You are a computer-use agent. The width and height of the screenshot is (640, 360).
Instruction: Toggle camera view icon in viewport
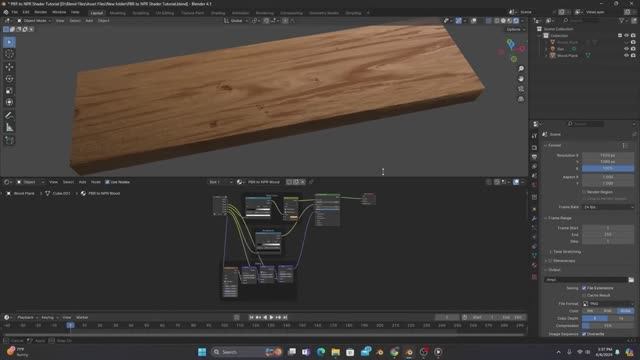(521, 89)
